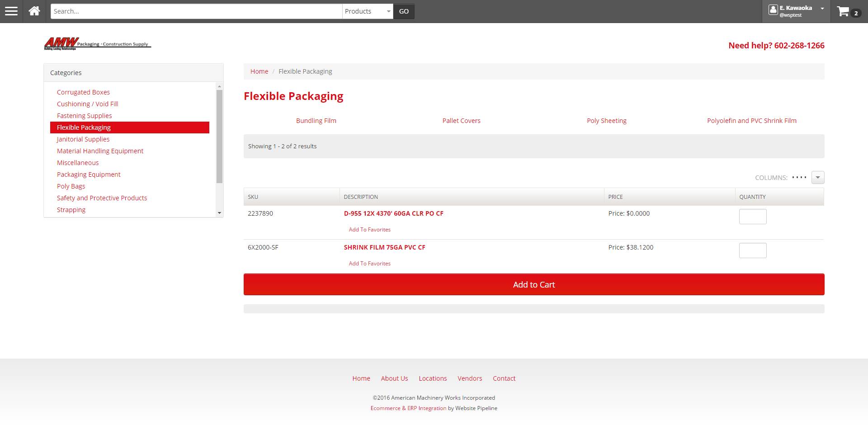Open the Products search scope dropdown

(x=367, y=11)
